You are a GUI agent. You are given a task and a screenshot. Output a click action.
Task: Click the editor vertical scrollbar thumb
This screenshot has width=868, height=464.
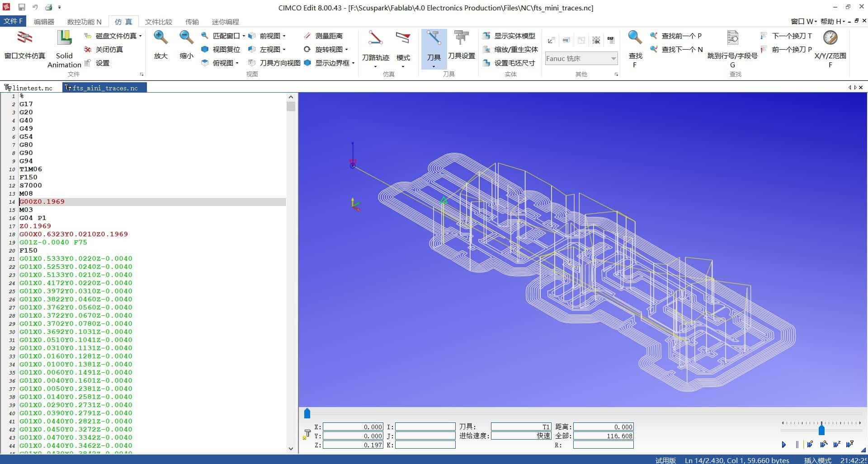[291, 107]
